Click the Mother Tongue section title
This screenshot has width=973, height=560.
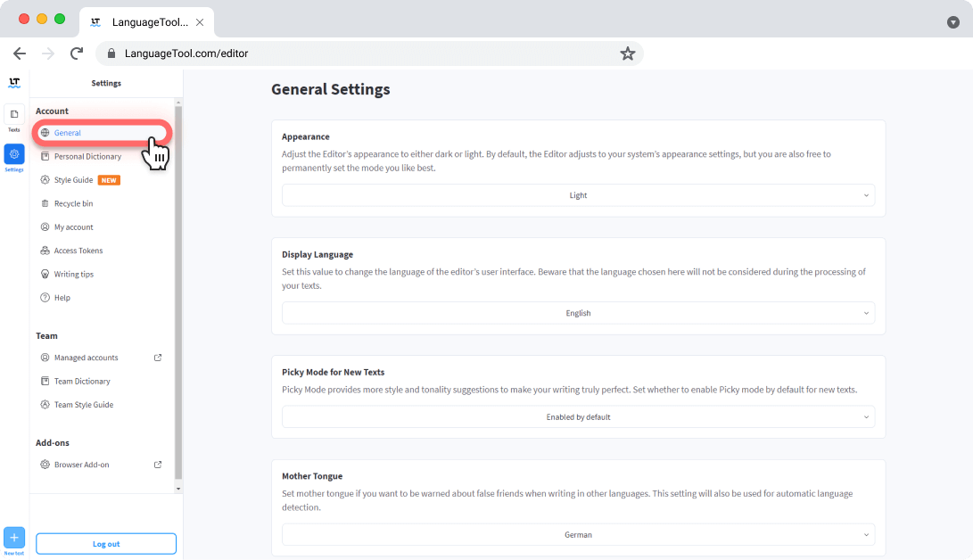(x=312, y=476)
